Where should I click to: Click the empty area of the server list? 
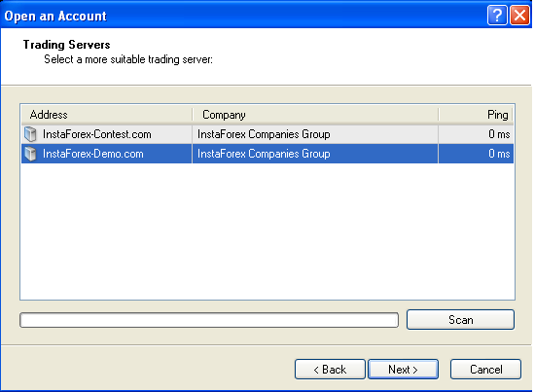(x=267, y=232)
